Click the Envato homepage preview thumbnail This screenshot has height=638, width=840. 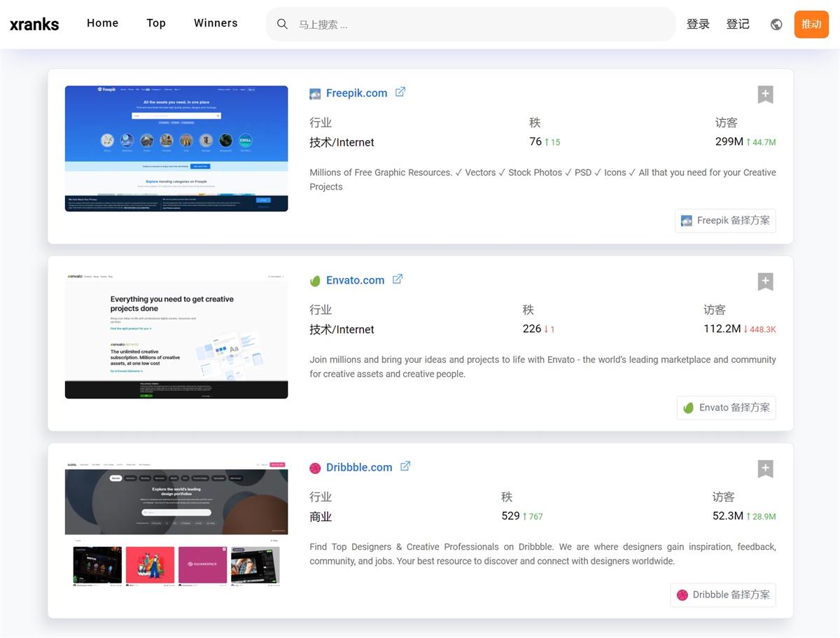(176, 336)
